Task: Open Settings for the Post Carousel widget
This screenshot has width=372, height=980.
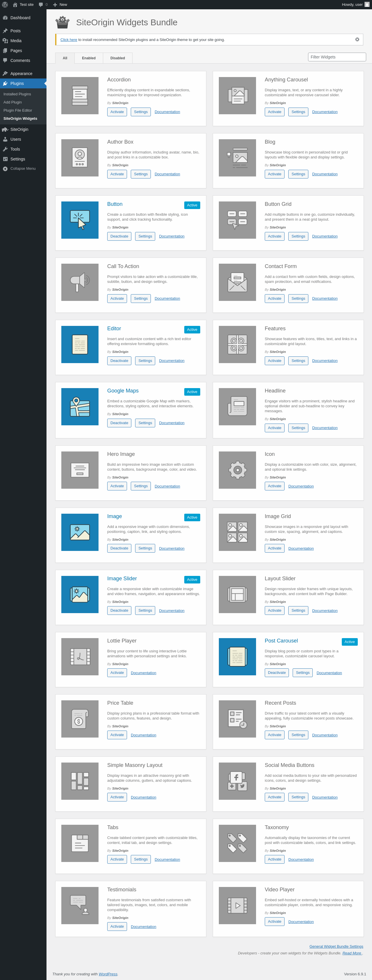Action: click(303, 673)
